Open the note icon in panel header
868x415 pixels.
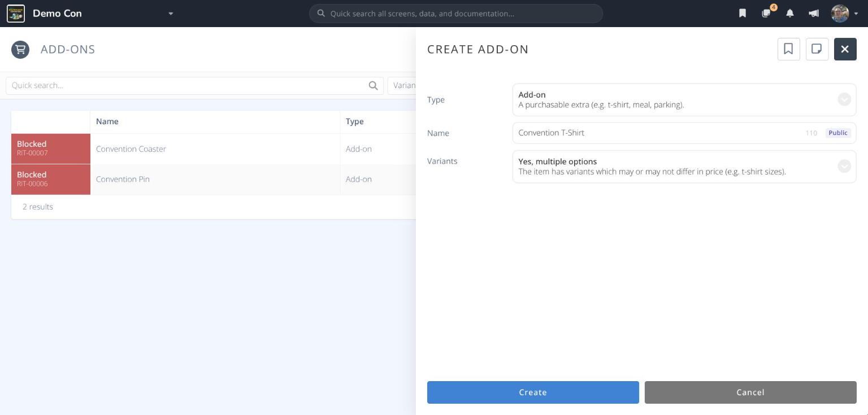tap(817, 49)
